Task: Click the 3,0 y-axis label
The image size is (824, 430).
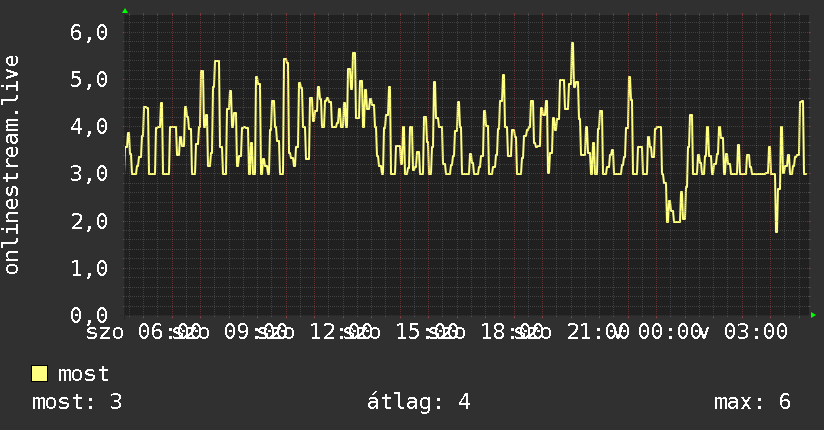Action: pyautogui.click(x=89, y=174)
